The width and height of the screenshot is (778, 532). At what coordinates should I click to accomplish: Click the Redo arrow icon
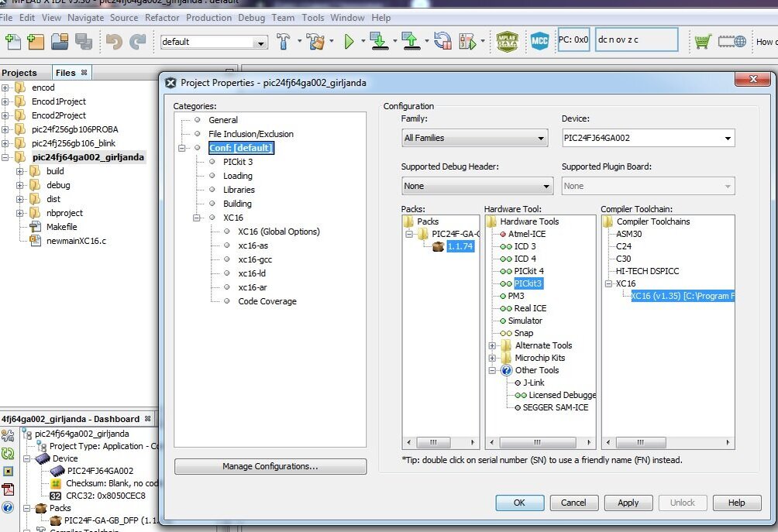click(x=137, y=42)
